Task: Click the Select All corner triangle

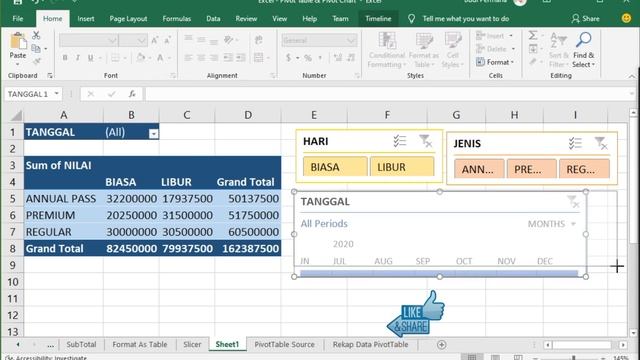Action: pyautogui.click(x=16, y=116)
